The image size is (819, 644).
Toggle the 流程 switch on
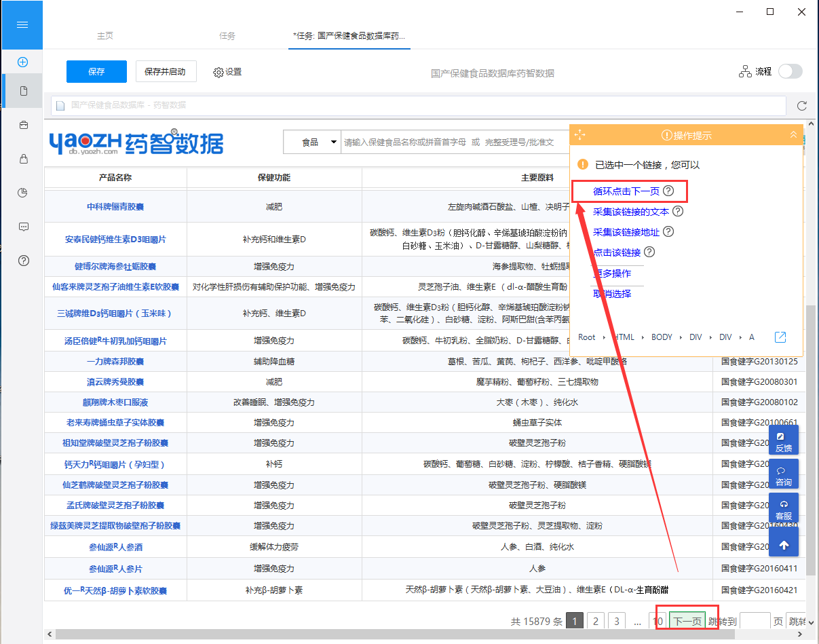coord(790,71)
